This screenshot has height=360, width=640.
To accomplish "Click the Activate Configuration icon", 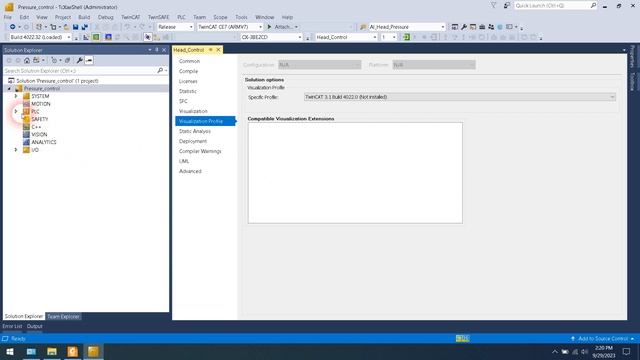I will click(x=86, y=37).
